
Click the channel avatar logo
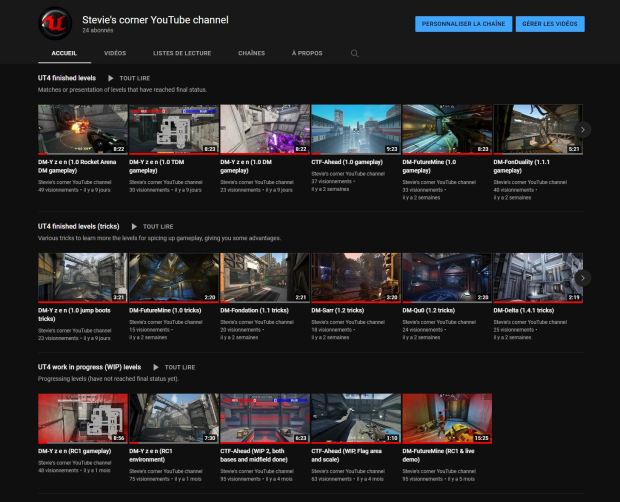[x=54, y=24]
